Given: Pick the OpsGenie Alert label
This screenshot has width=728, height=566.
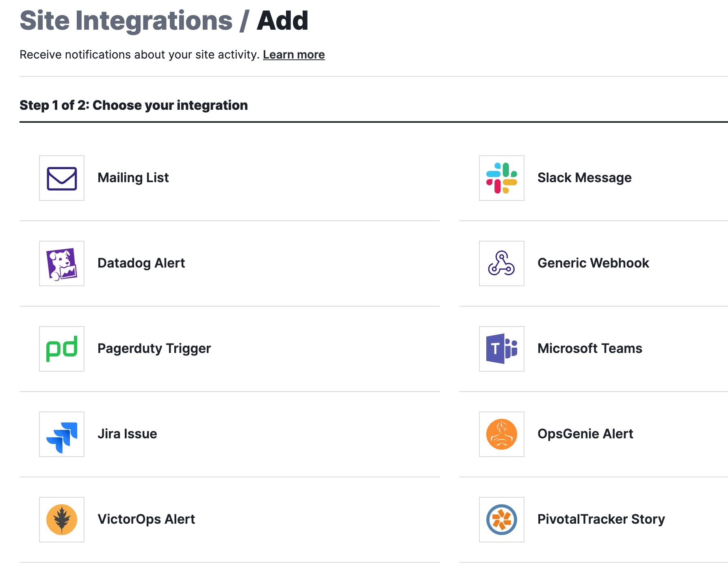Looking at the screenshot, I should (585, 434).
